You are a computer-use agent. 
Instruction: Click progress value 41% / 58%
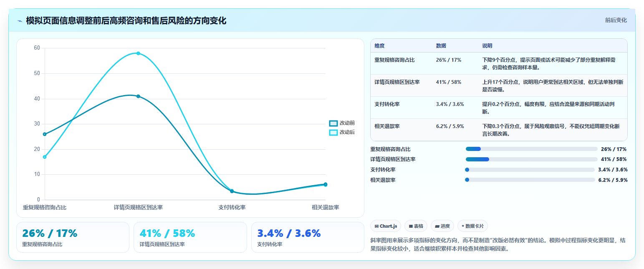(x=614, y=159)
